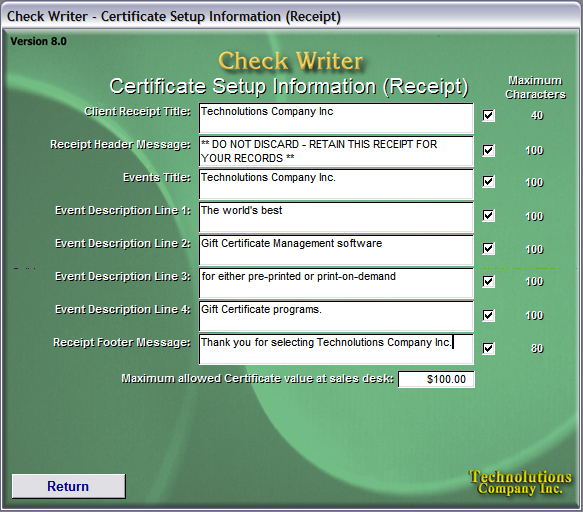Click the Client Receipt Title label
The width and height of the screenshot is (583, 512).
point(138,111)
